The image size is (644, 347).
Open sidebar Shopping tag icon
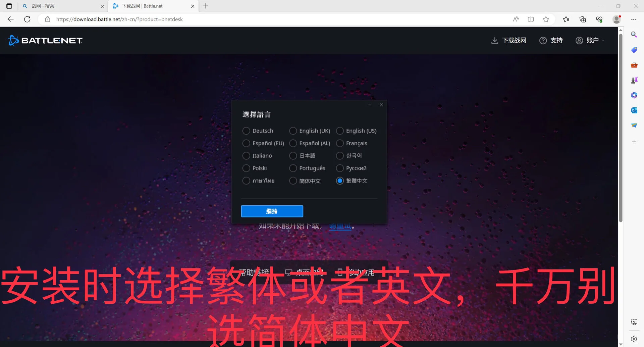tap(634, 50)
